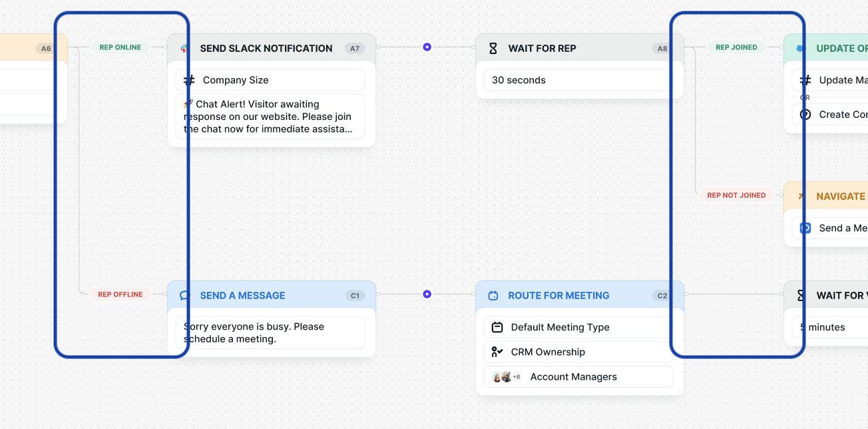
Task: Click the person-check icon beside CRM Ownership
Action: pos(497,352)
